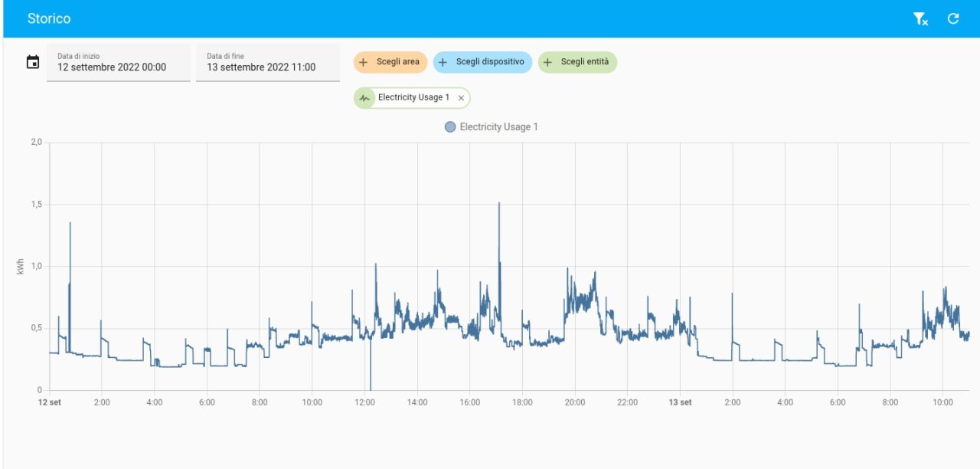Refresh the history data
980x469 pixels.
coord(953,19)
